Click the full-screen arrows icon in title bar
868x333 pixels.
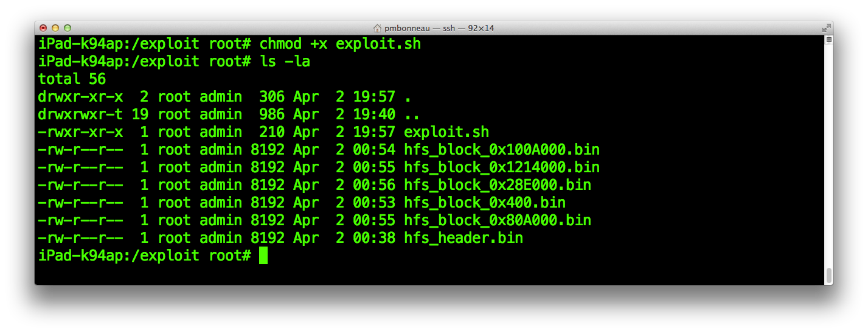(826, 28)
